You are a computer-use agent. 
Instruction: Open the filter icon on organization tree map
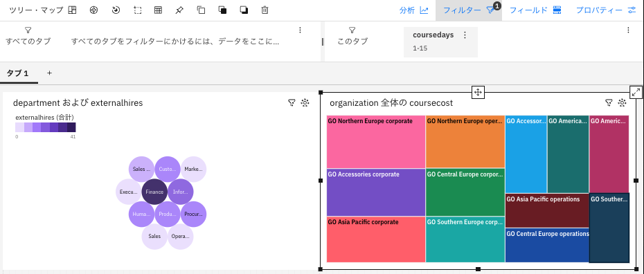609,102
